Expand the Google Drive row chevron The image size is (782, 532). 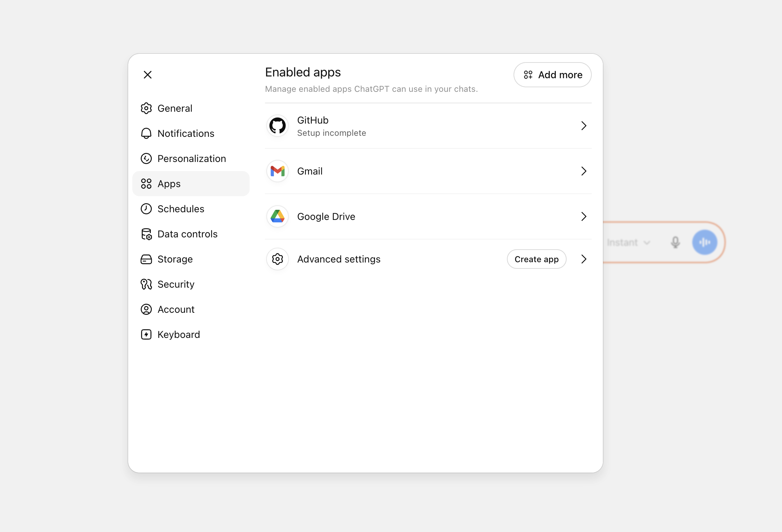[584, 216]
